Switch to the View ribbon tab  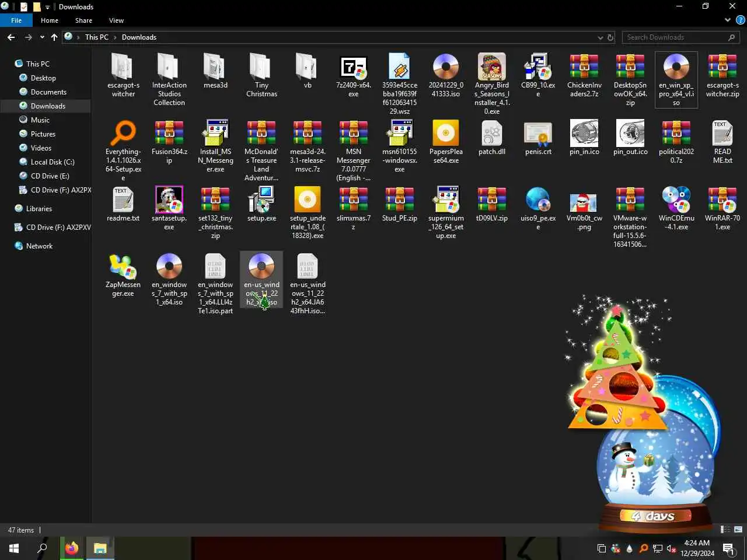coord(116,20)
